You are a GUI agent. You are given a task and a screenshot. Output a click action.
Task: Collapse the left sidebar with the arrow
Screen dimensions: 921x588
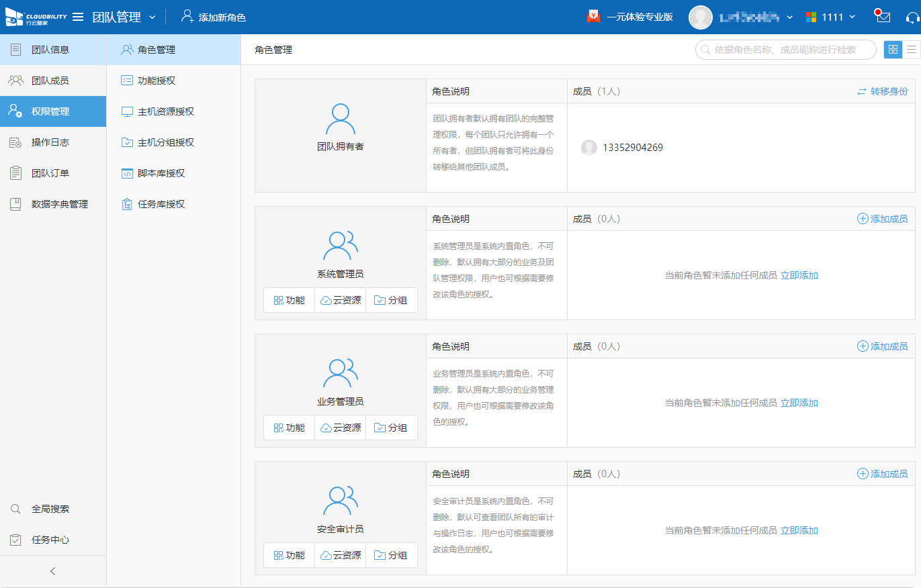coord(53,571)
